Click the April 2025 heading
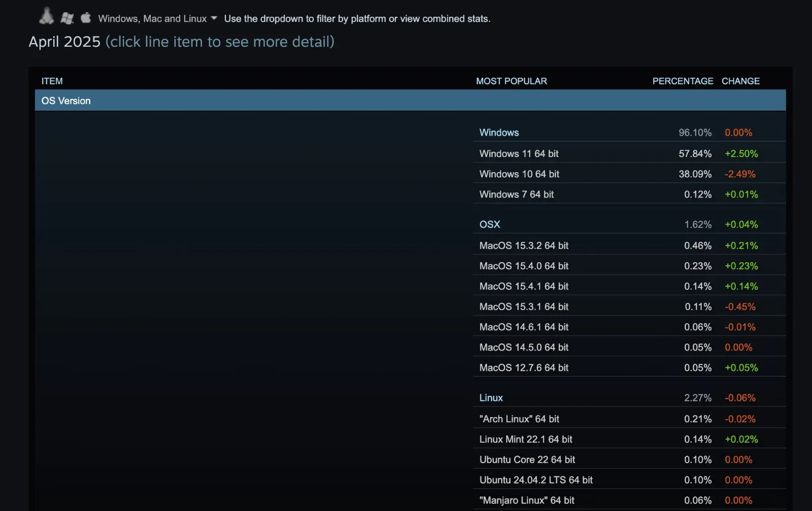The height and width of the screenshot is (511, 812). (x=64, y=42)
